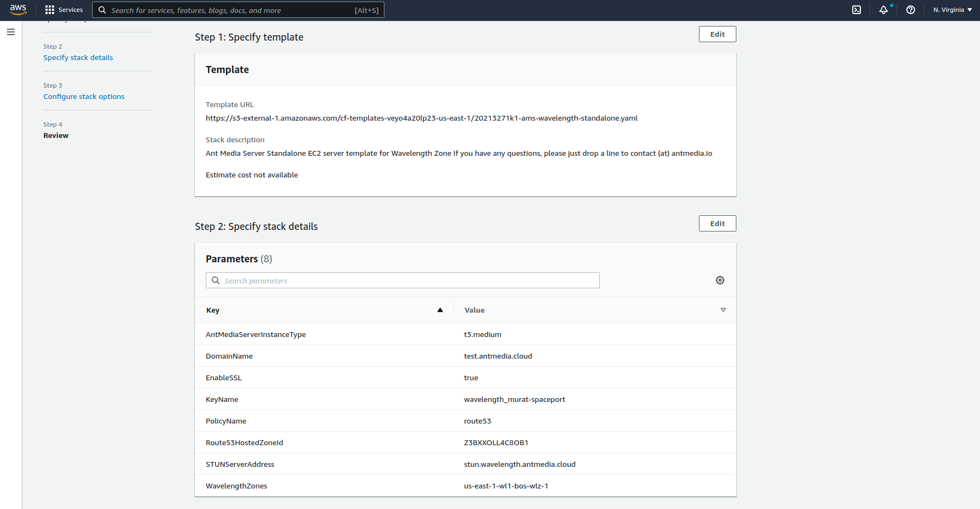
Task: Open the help question mark icon
Action: tap(911, 10)
